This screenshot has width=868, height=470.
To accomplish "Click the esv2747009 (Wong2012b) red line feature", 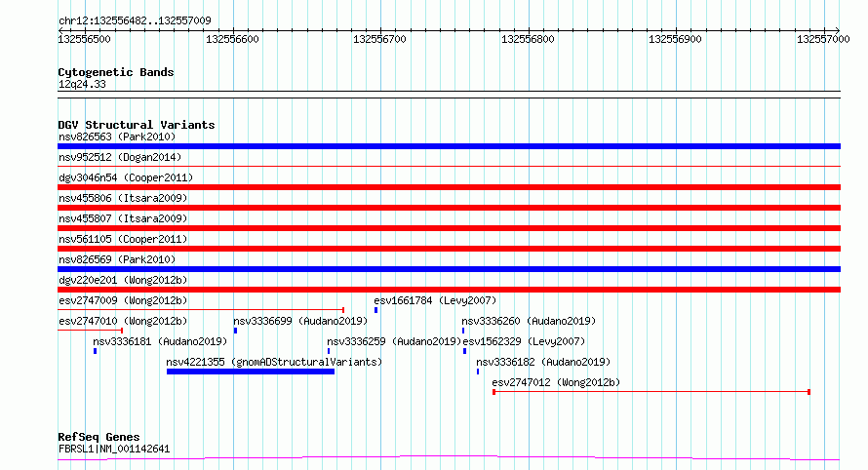I will [201, 310].
